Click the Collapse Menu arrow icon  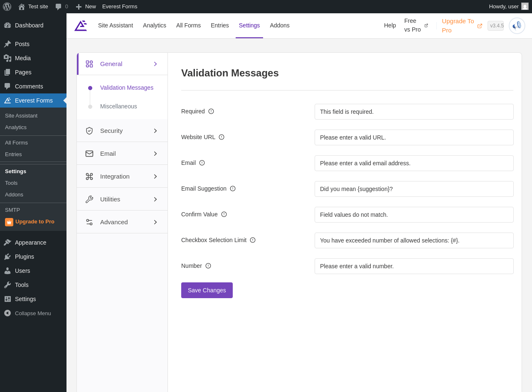[x=7, y=313]
